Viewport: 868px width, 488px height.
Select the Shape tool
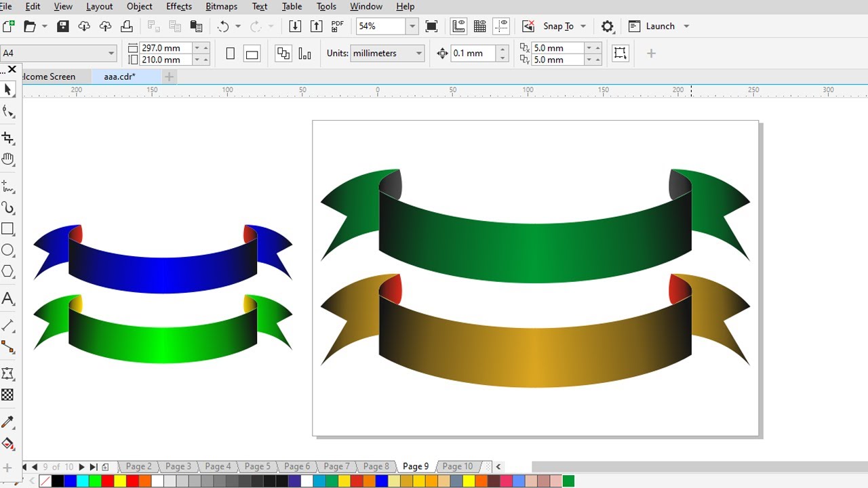(8, 112)
